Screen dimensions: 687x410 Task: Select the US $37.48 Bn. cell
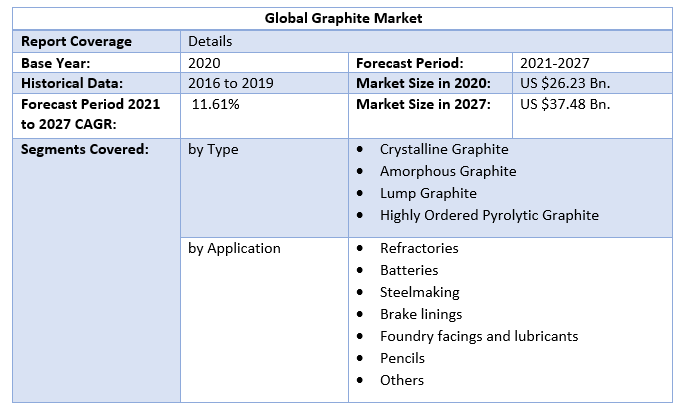pos(565,104)
